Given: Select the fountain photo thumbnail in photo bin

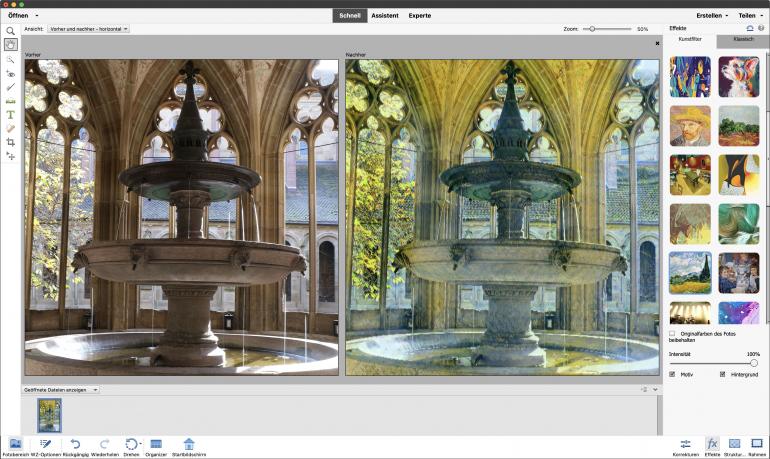Looking at the screenshot, I should (x=49, y=414).
